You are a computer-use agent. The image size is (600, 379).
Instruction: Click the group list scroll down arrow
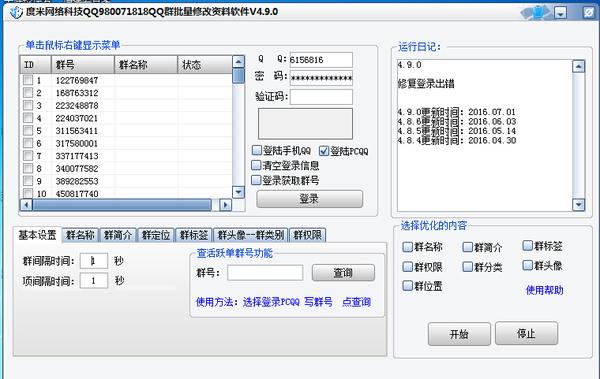tap(238, 192)
